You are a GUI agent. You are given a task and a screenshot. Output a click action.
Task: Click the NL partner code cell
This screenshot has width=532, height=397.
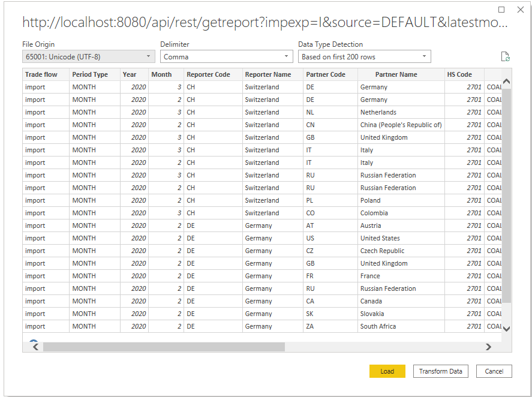330,112
